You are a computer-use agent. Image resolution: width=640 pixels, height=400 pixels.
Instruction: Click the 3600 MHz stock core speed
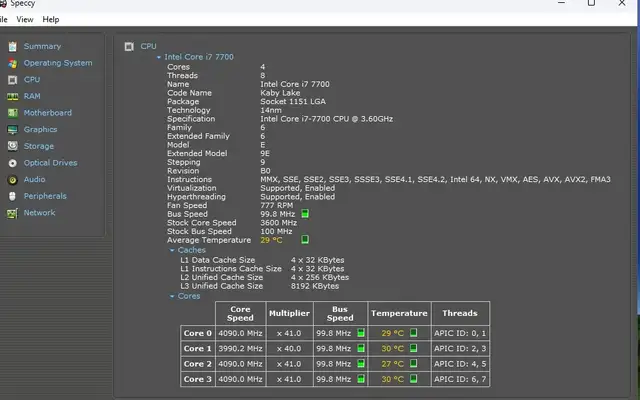coord(278,223)
